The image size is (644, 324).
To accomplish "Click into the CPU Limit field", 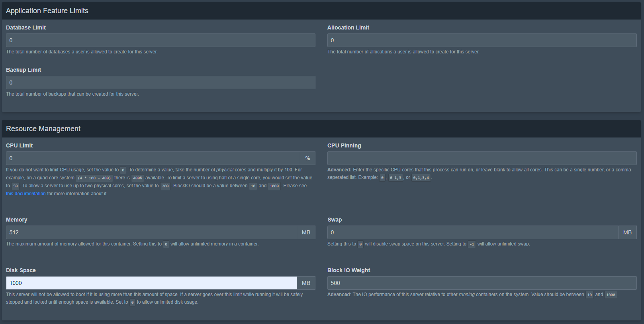I will pos(153,158).
